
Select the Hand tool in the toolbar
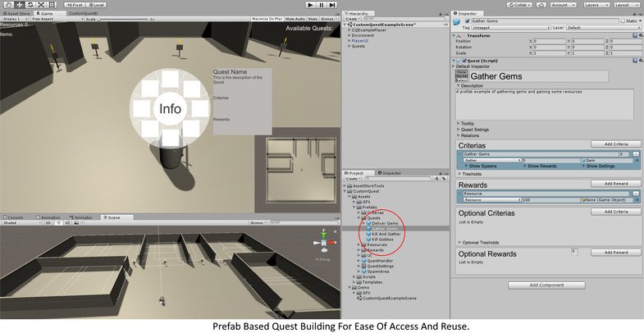[x=9, y=5]
